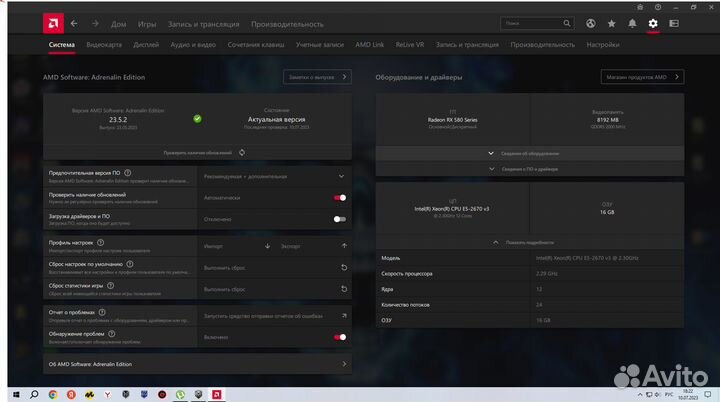Click AMD Software taskbar icon
Screen dimensions: 720x402
[217, 395]
